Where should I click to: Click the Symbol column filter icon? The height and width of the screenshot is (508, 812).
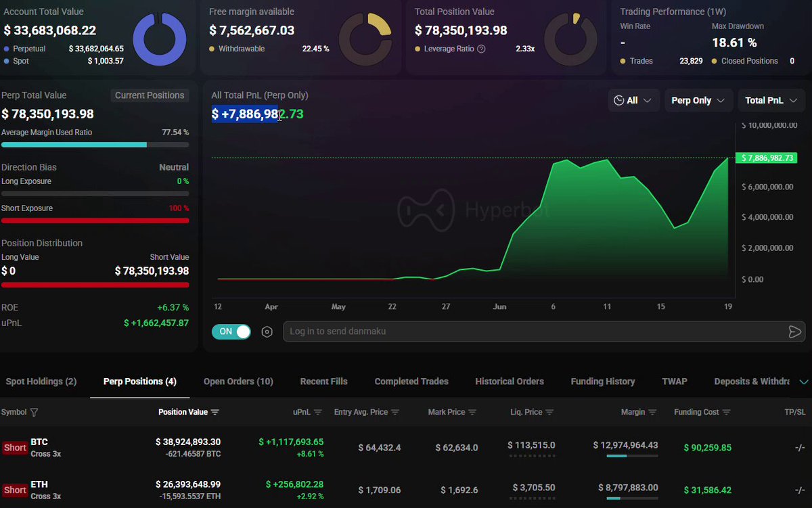pos(35,412)
